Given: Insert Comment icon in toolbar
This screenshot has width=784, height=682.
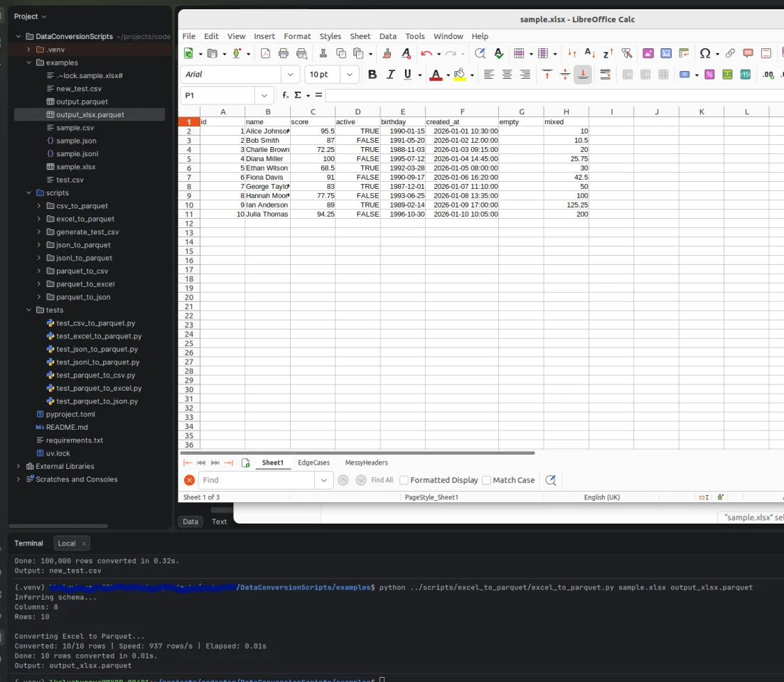Looking at the screenshot, I should [x=748, y=53].
